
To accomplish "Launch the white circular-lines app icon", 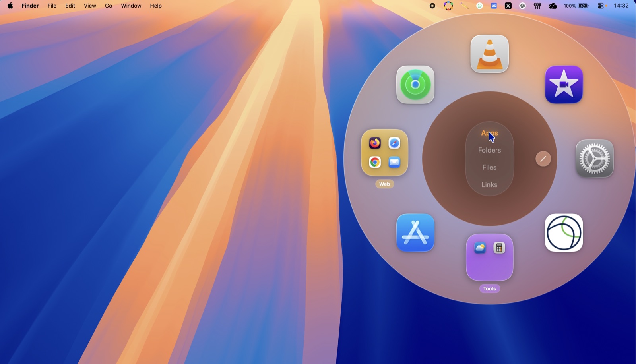I will point(564,233).
